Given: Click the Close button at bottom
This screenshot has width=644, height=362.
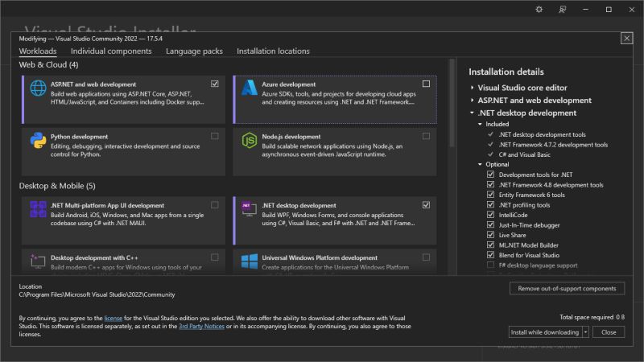Looking at the screenshot, I should click(x=609, y=332).
